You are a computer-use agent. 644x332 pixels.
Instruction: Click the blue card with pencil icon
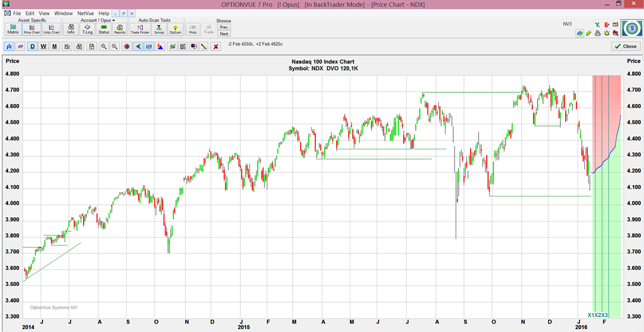coord(616,24)
